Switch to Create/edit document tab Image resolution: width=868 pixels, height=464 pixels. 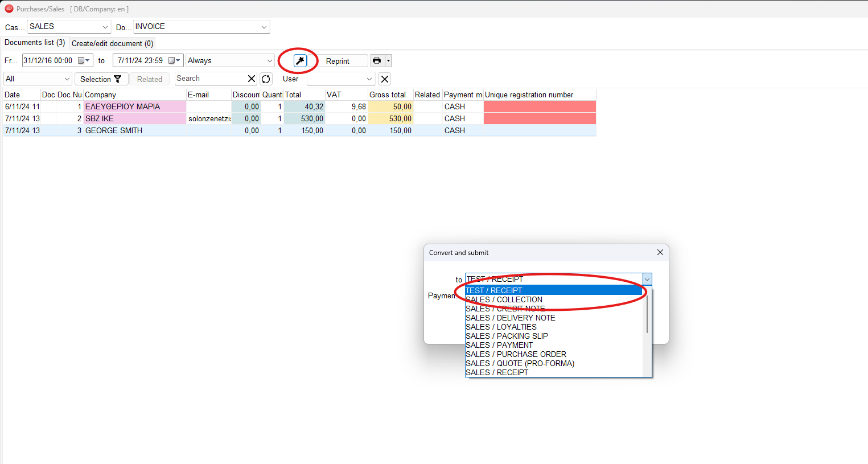(112, 43)
